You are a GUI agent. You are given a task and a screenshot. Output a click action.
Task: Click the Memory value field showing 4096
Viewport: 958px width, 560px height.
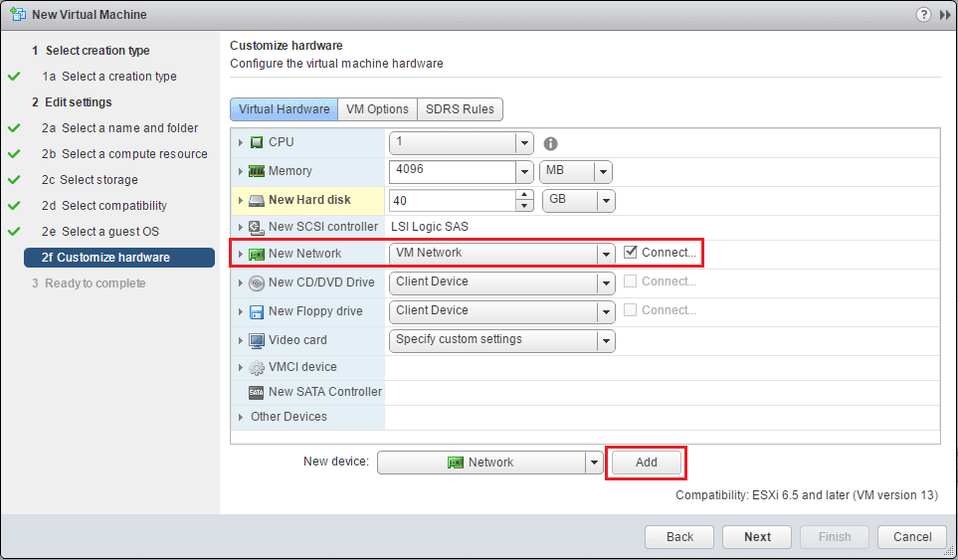tap(452, 172)
